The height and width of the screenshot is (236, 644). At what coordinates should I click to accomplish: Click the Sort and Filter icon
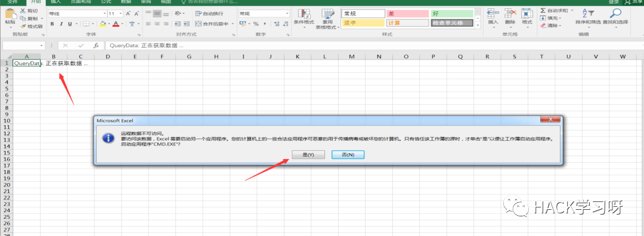pos(588,14)
